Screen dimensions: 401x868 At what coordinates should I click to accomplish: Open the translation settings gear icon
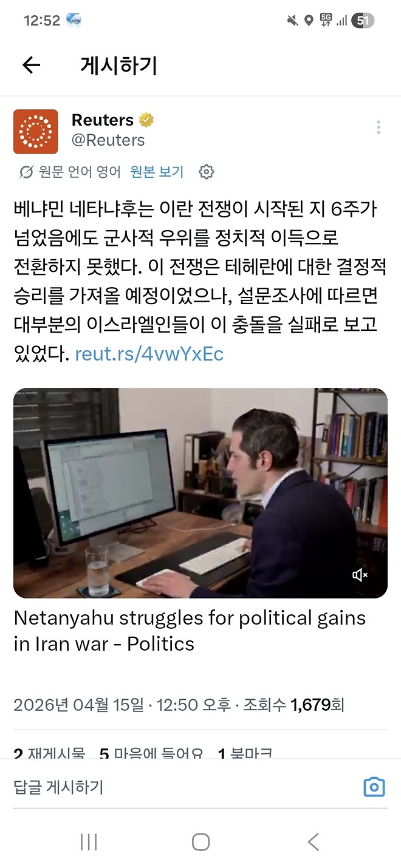click(x=207, y=172)
